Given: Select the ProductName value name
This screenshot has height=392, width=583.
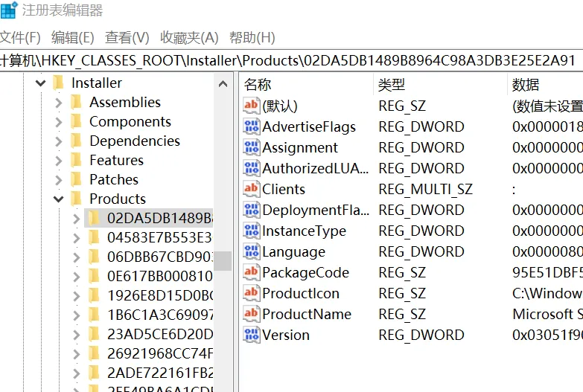Looking at the screenshot, I should point(307,315).
